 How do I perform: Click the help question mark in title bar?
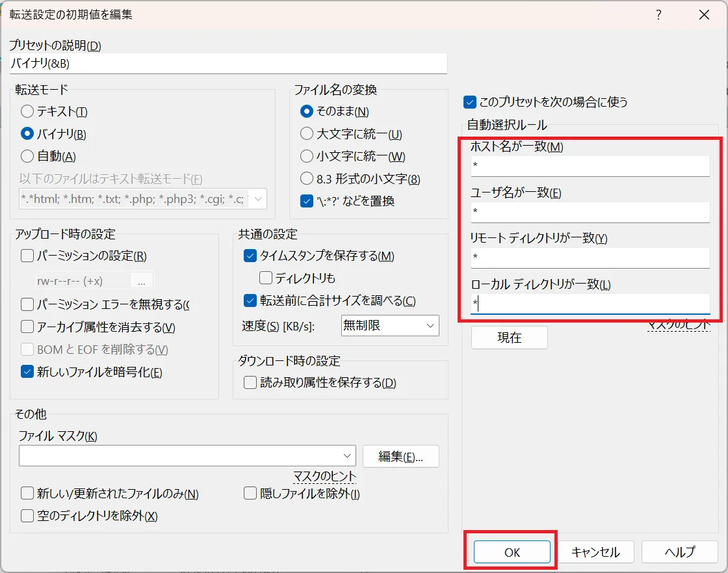pos(658,15)
